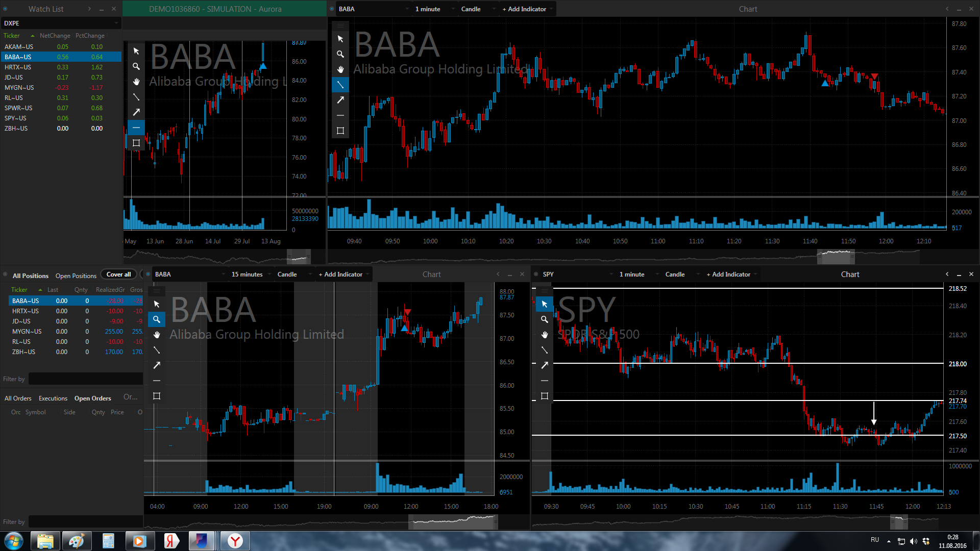Open BABA symbol dropdown in 1 minute chart
The width and height of the screenshot is (980, 551).
click(374, 9)
